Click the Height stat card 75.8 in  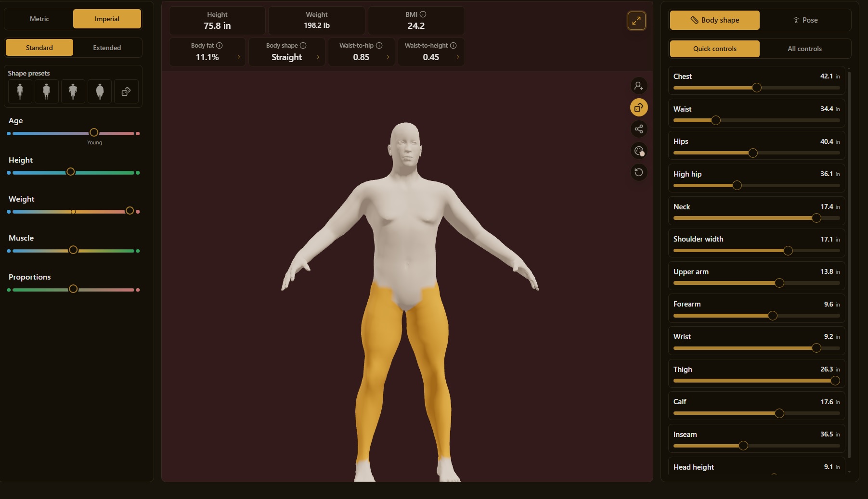tap(217, 21)
